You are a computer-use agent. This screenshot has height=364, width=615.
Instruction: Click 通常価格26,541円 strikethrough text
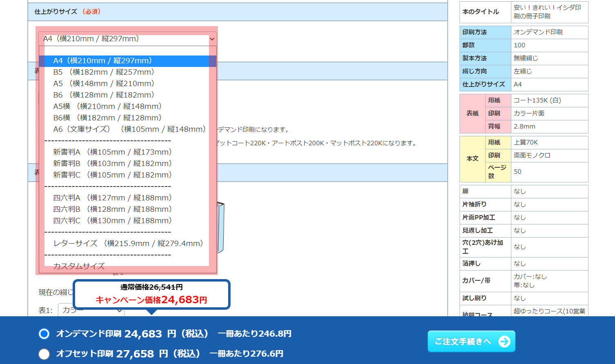point(151,287)
